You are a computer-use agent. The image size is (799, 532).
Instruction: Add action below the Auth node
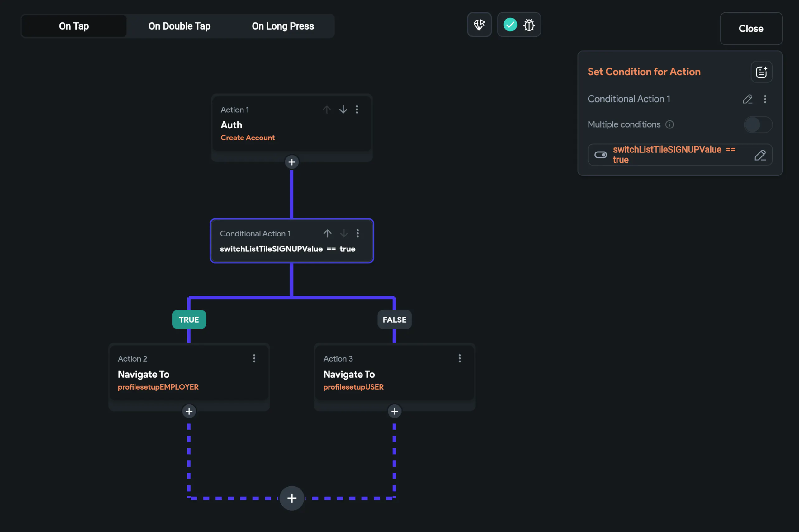pos(291,162)
